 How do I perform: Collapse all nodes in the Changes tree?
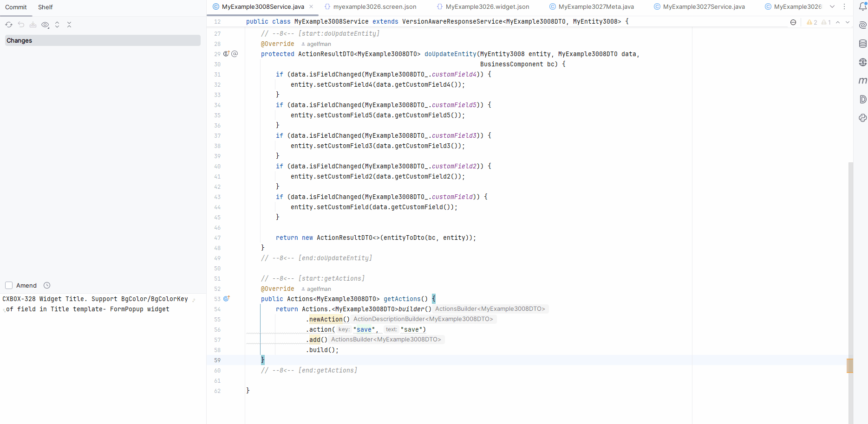[69, 24]
